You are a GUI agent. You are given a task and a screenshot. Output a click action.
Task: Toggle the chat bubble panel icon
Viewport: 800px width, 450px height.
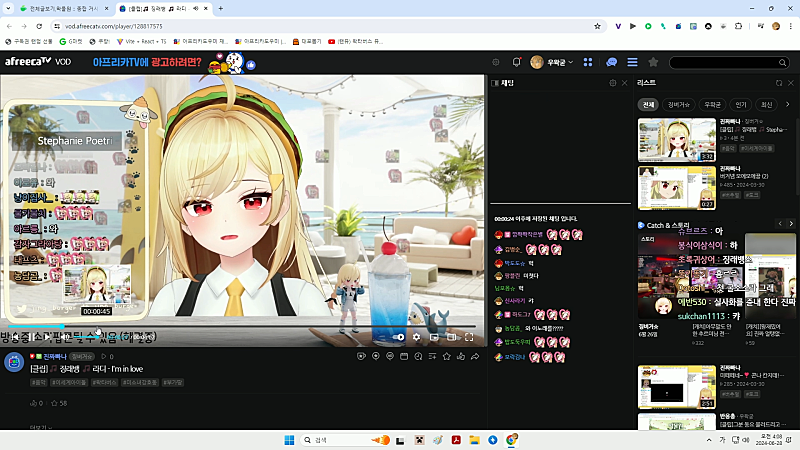[x=611, y=62]
